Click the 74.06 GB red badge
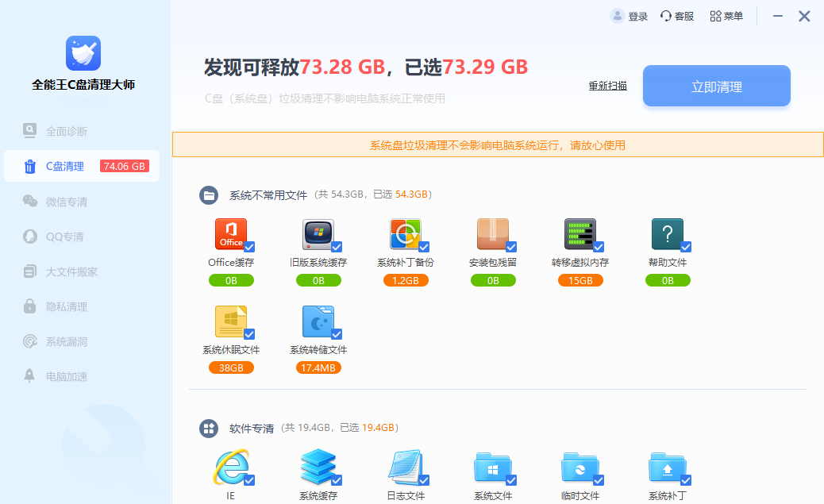This screenshot has width=824, height=504. click(x=125, y=166)
